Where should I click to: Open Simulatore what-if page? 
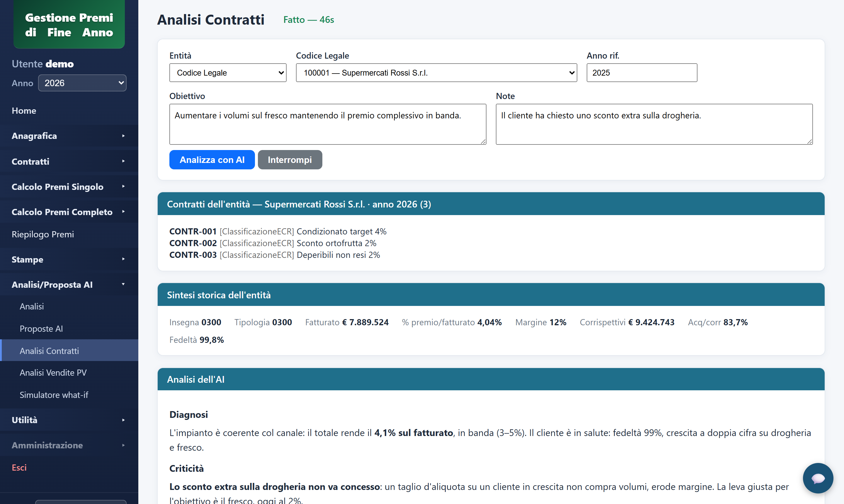69,395
